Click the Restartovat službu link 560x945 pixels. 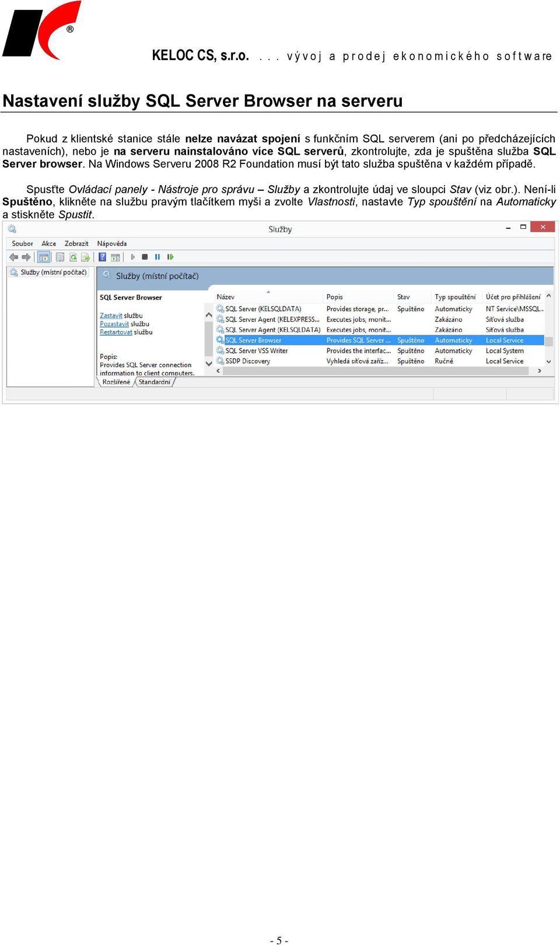126,332
